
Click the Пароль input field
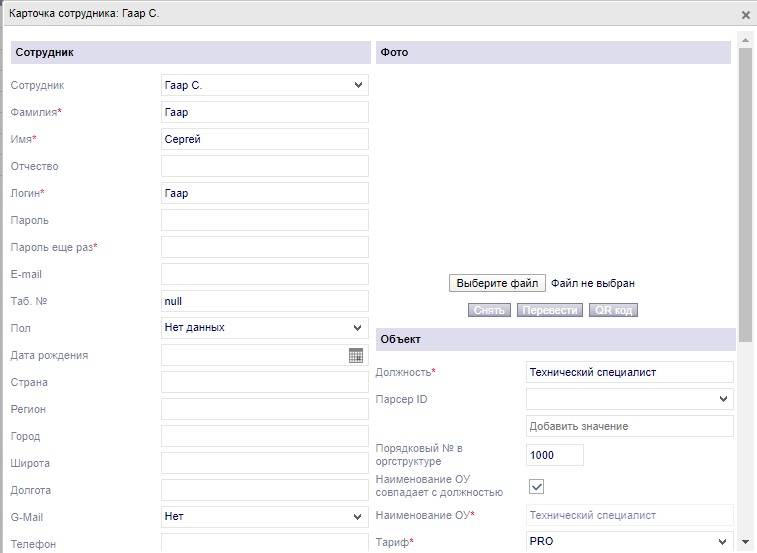[264, 220]
